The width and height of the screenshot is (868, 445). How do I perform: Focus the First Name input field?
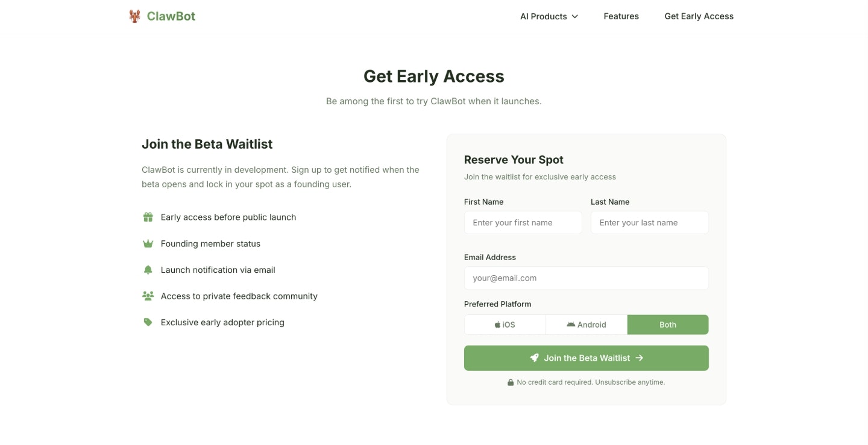pyautogui.click(x=523, y=223)
